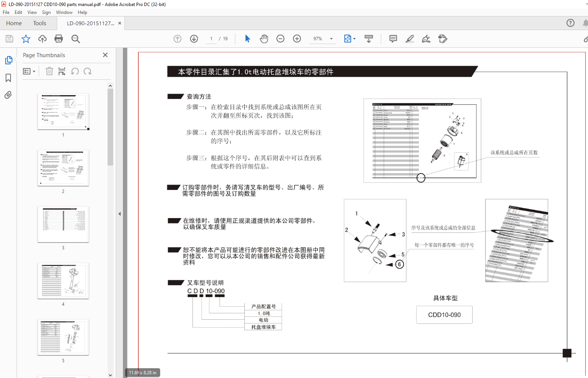Open the View menu
Screen dimensions: 588x378
click(x=32, y=12)
